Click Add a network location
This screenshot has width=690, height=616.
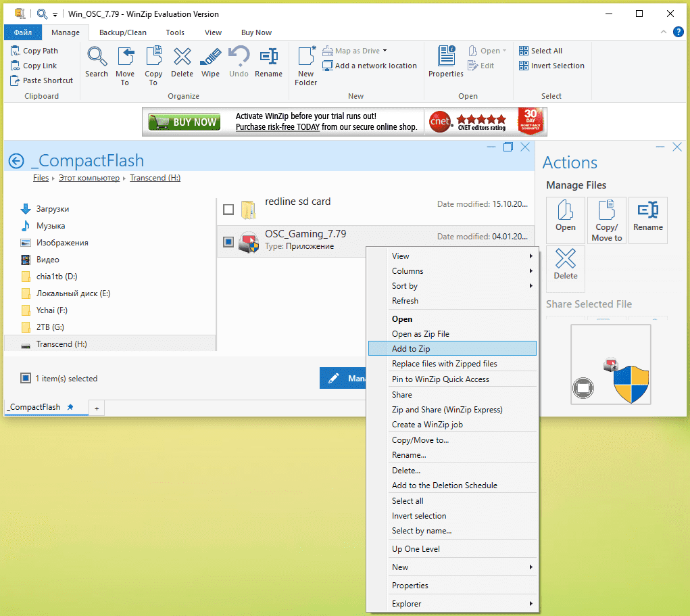click(370, 66)
